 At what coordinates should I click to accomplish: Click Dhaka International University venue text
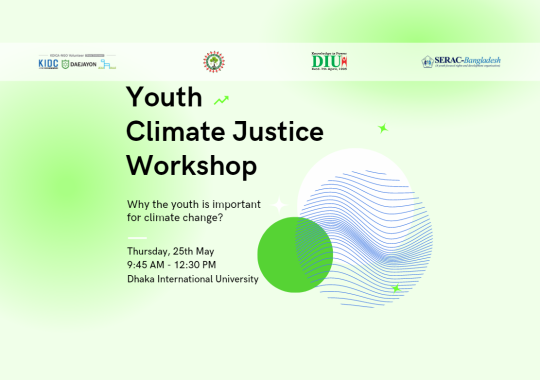pos(193,279)
